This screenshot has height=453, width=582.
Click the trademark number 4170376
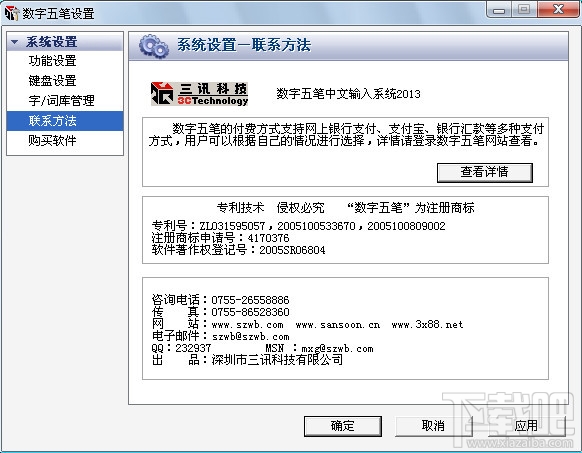coord(268,238)
